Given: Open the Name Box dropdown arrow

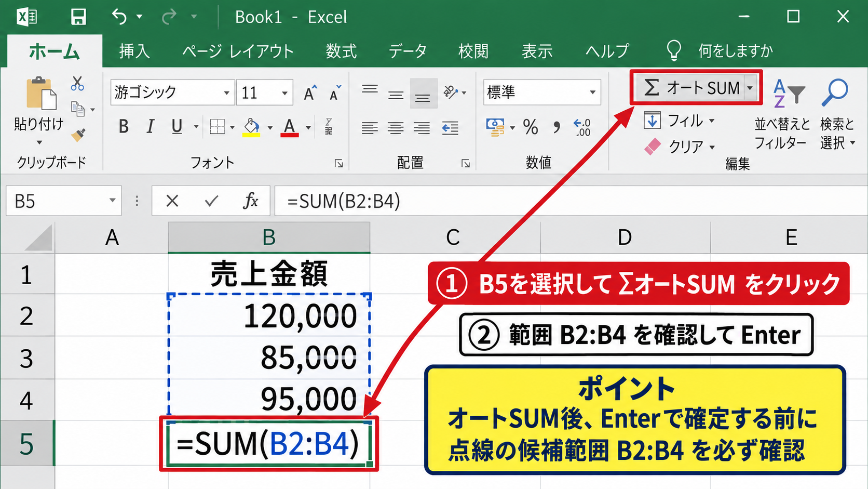Looking at the screenshot, I should pyautogui.click(x=112, y=201).
